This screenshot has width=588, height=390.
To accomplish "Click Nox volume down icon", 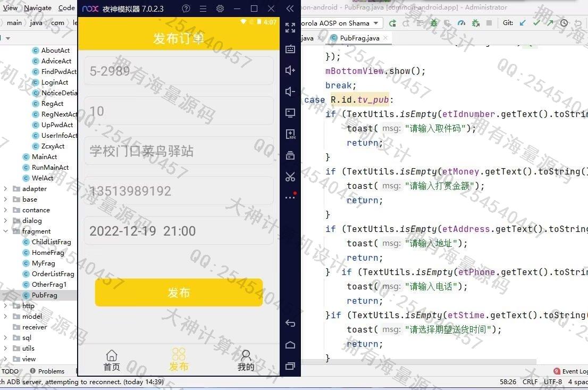I will pyautogui.click(x=290, y=92).
